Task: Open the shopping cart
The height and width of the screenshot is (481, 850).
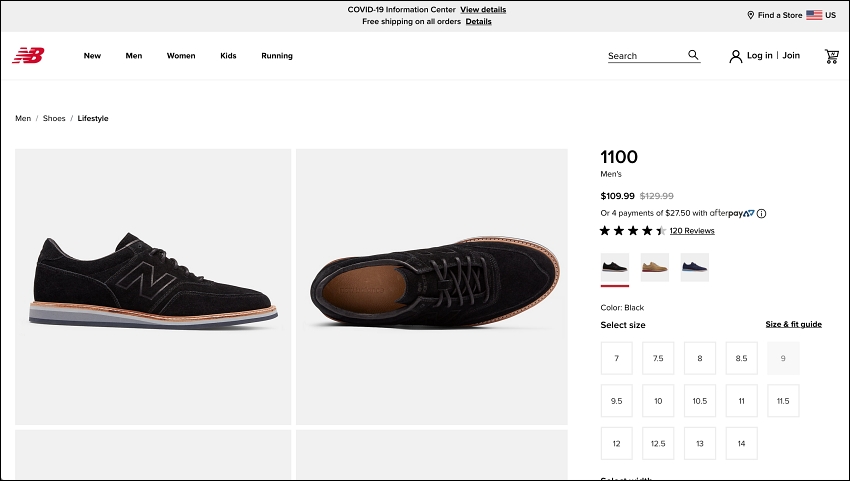Action: click(832, 56)
